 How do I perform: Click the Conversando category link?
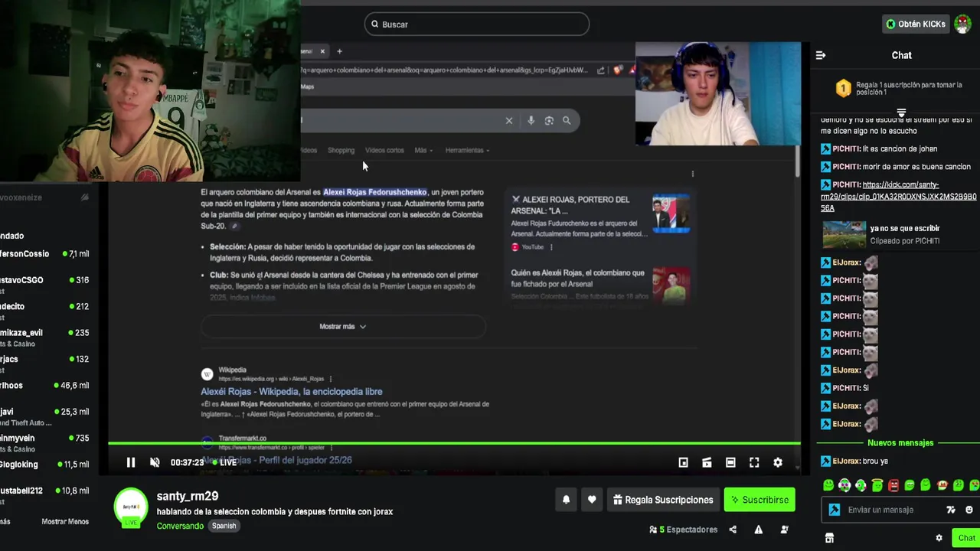[180, 527]
